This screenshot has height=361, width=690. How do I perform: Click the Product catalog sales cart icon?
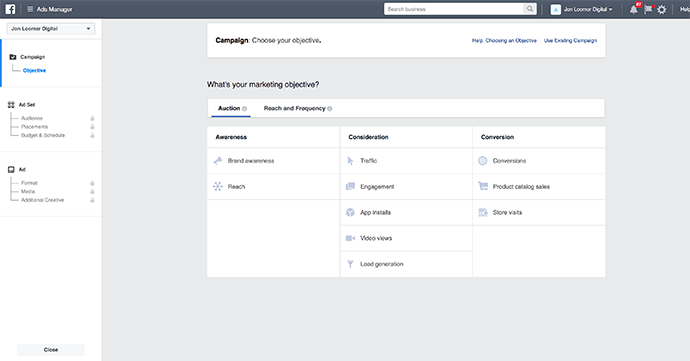tap(483, 186)
